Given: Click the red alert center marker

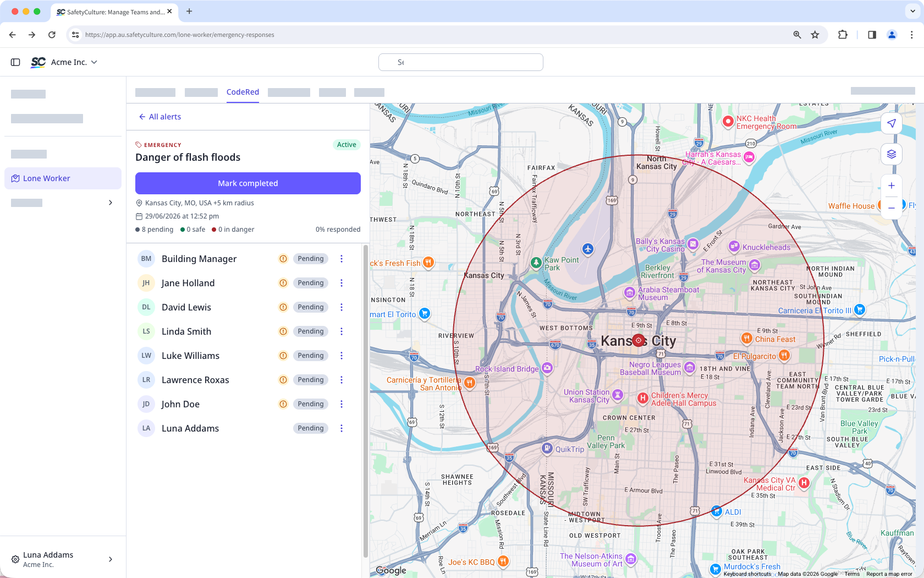Looking at the screenshot, I should coord(639,340).
